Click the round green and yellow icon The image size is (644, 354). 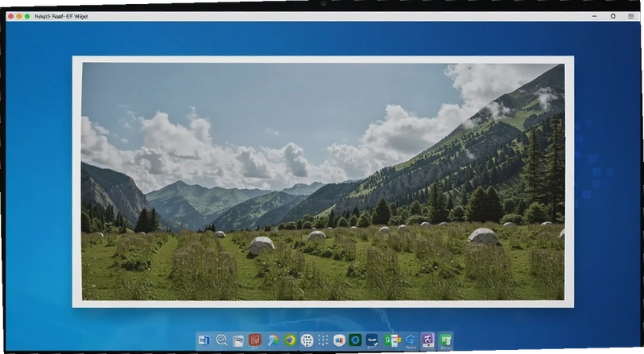[290, 340]
